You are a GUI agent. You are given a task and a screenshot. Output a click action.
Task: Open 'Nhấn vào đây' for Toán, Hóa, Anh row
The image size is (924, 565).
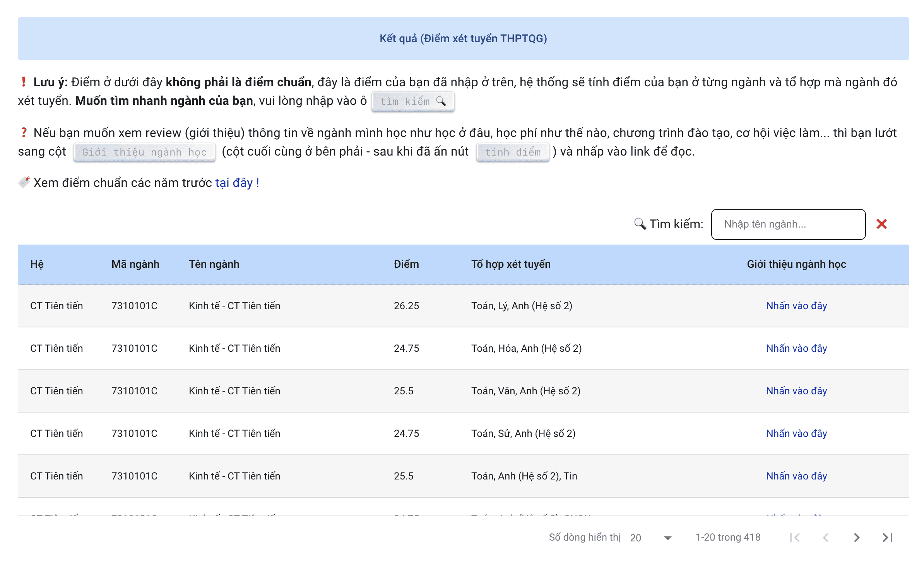click(796, 348)
